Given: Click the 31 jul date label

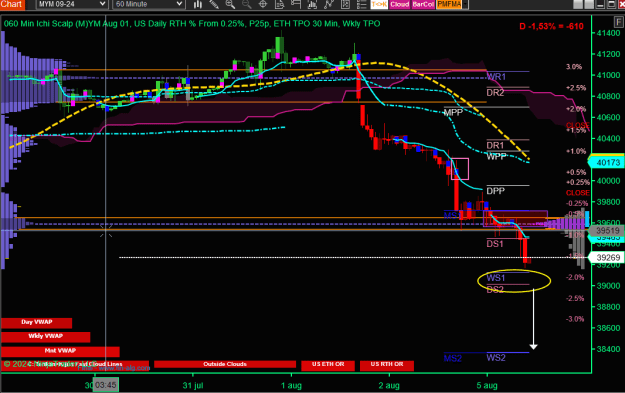Looking at the screenshot, I should click(193, 385).
